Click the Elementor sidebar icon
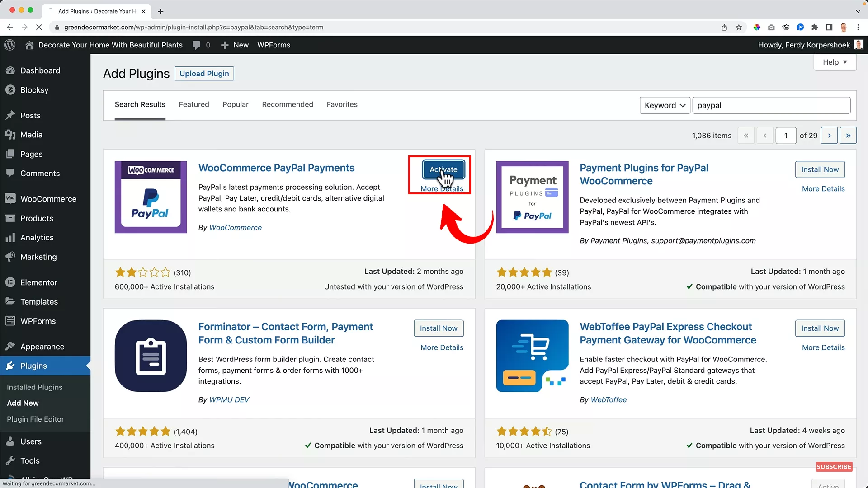Screen dimensions: 868x488 click(x=10, y=282)
